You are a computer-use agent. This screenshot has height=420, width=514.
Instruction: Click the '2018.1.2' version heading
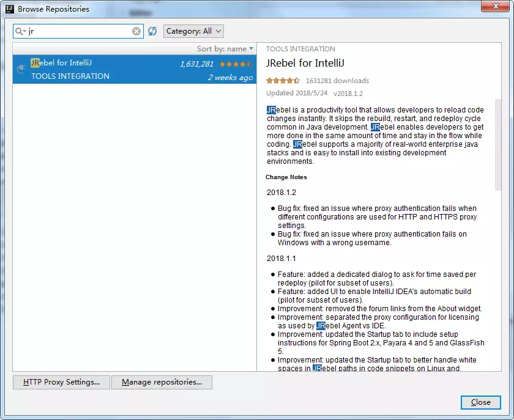281,193
